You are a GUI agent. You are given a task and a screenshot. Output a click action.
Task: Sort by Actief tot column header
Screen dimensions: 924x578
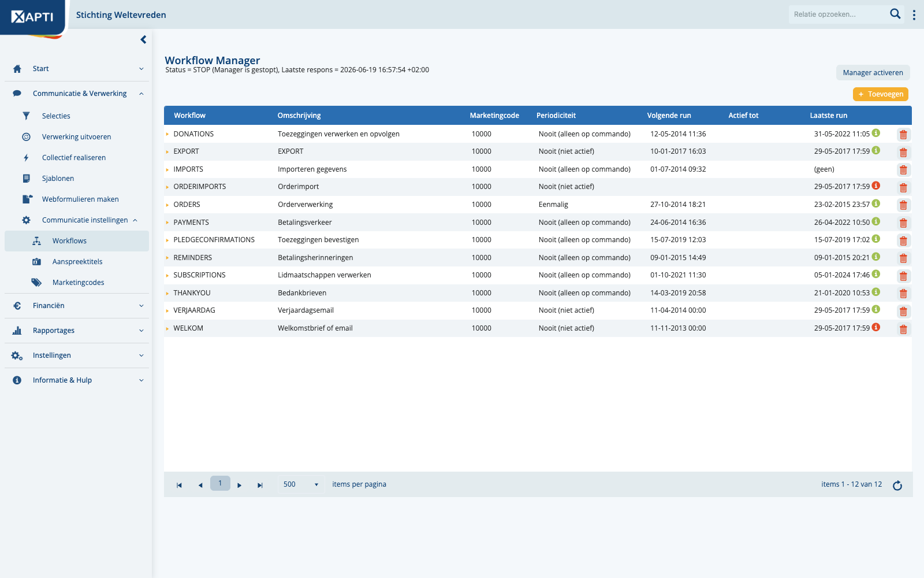pos(743,116)
